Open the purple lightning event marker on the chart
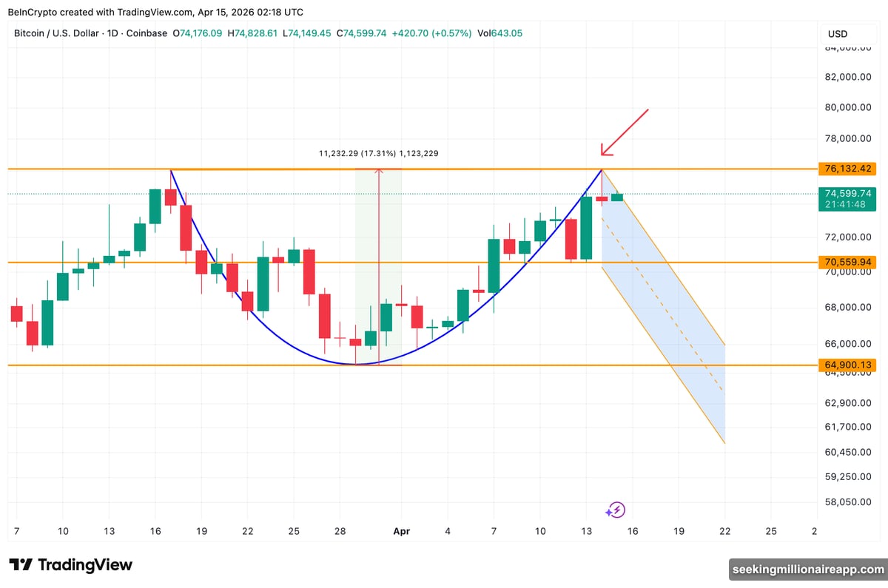 pos(616,510)
